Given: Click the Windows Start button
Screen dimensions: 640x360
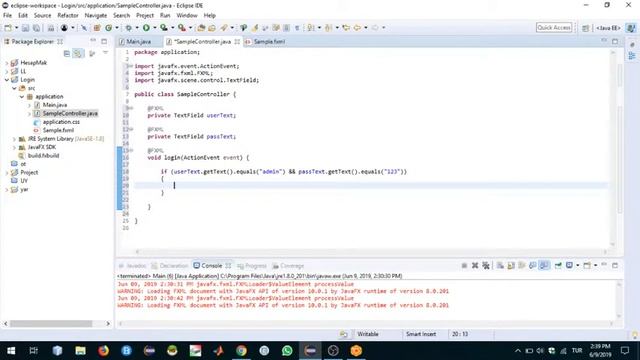Looking at the screenshot, I should [11, 351].
